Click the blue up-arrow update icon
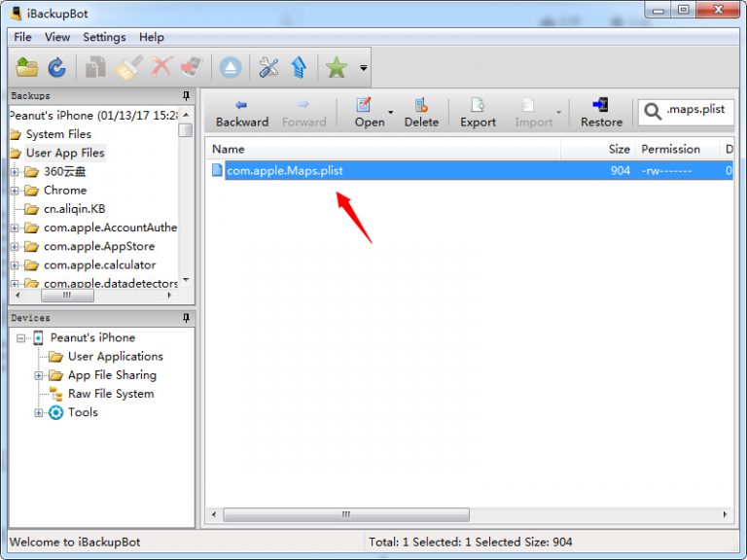 pos(300,67)
